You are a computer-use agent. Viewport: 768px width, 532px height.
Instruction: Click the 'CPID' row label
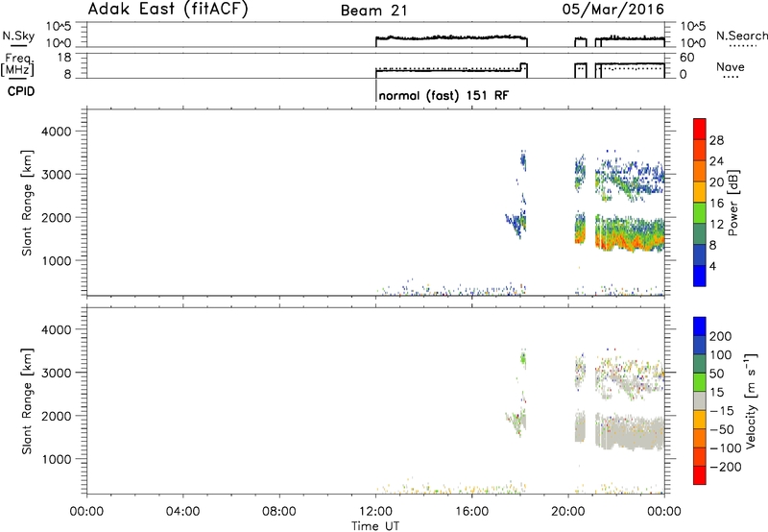coord(21,91)
